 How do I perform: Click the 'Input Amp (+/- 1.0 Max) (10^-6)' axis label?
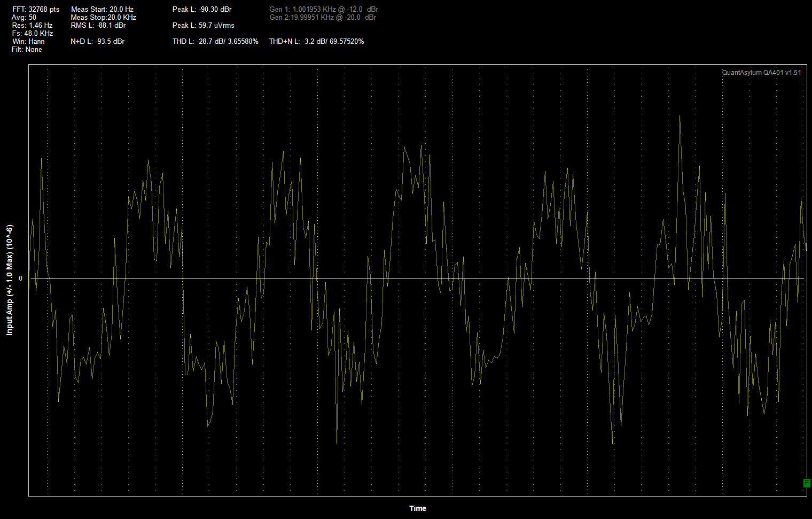(x=10, y=281)
